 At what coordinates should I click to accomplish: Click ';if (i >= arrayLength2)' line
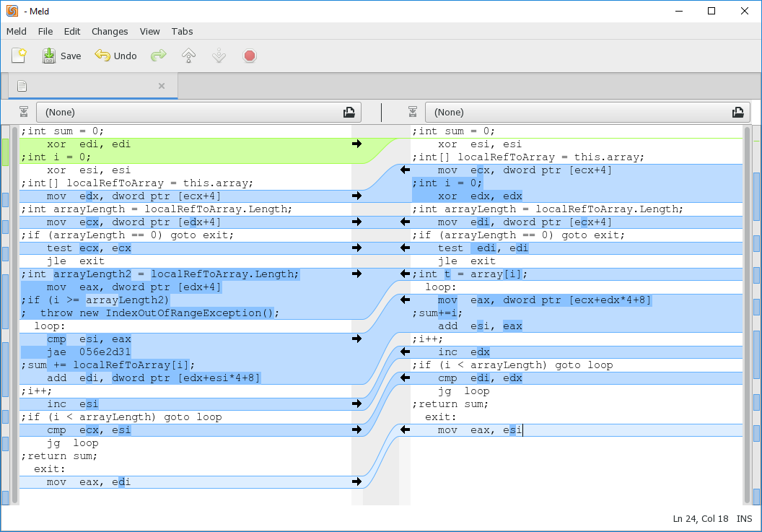click(x=95, y=300)
